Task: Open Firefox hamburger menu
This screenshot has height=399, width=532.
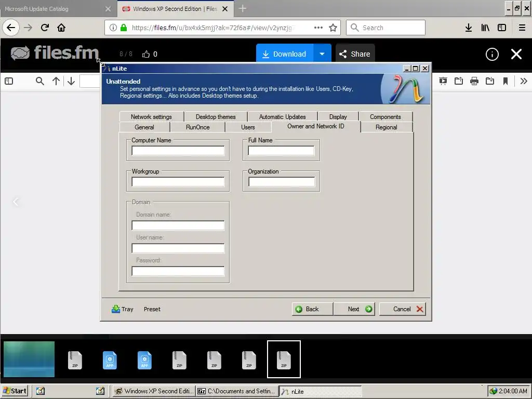Action: (x=522, y=28)
